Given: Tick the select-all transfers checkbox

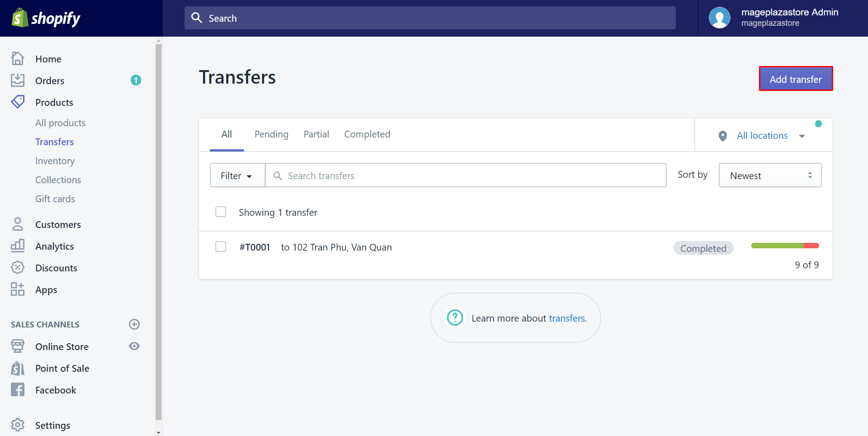Looking at the screenshot, I should (221, 212).
